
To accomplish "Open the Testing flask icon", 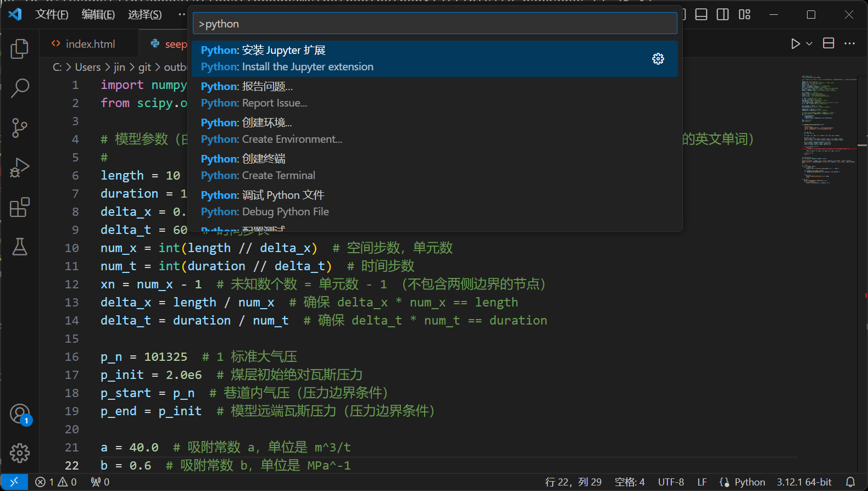I will [x=20, y=247].
